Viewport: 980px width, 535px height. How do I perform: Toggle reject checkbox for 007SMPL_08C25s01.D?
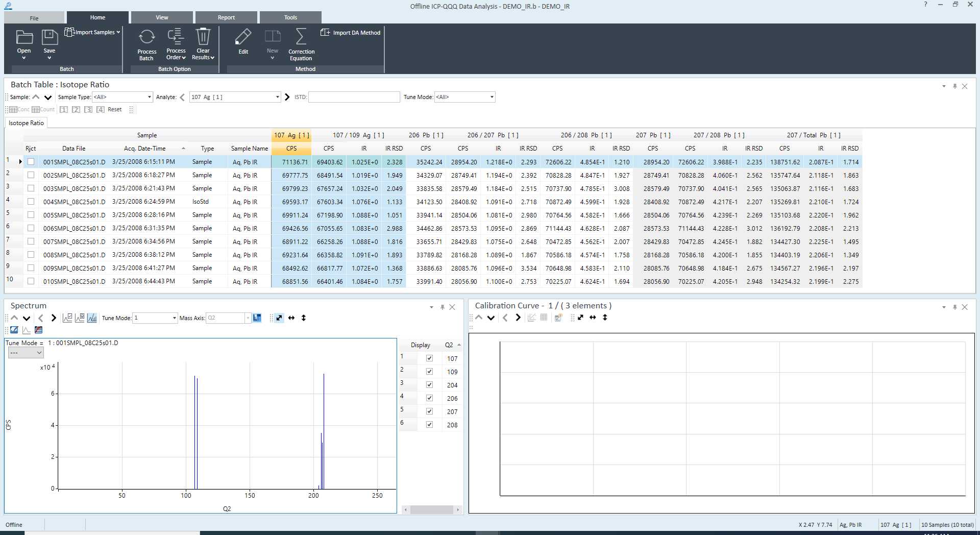point(31,241)
